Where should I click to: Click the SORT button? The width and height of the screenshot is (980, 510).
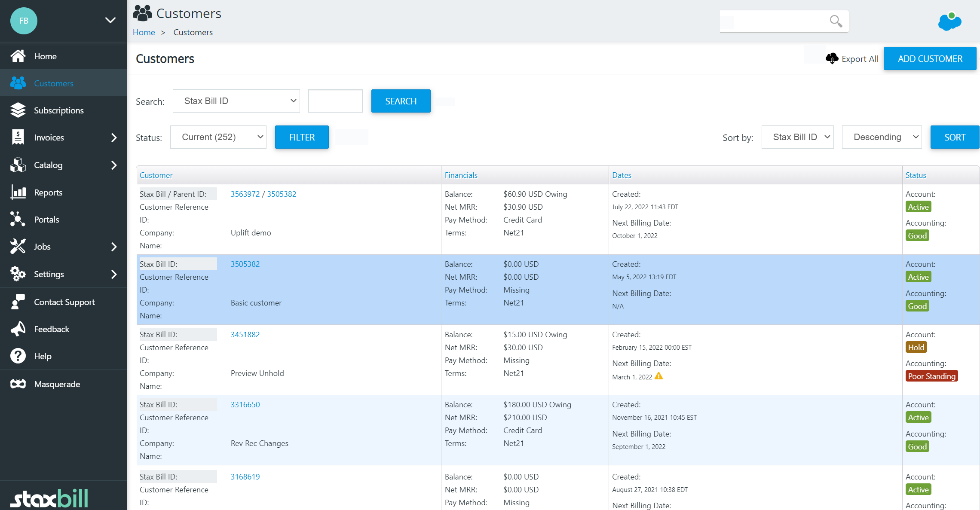955,137
